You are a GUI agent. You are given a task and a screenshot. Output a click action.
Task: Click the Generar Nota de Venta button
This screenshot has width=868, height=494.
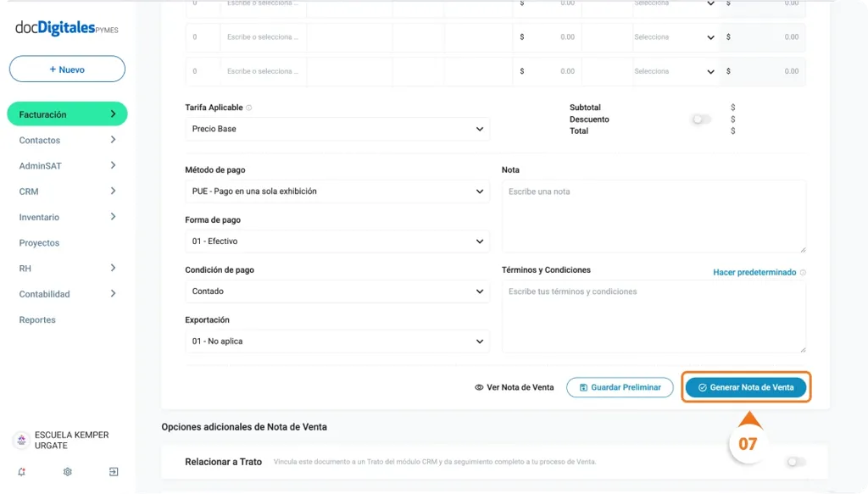(745, 386)
